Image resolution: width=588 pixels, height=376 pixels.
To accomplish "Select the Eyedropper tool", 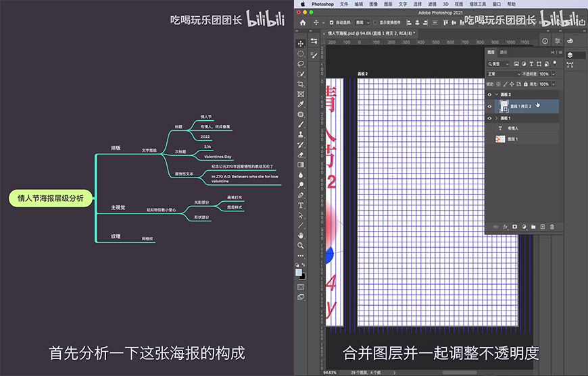I will pyautogui.click(x=300, y=105).
